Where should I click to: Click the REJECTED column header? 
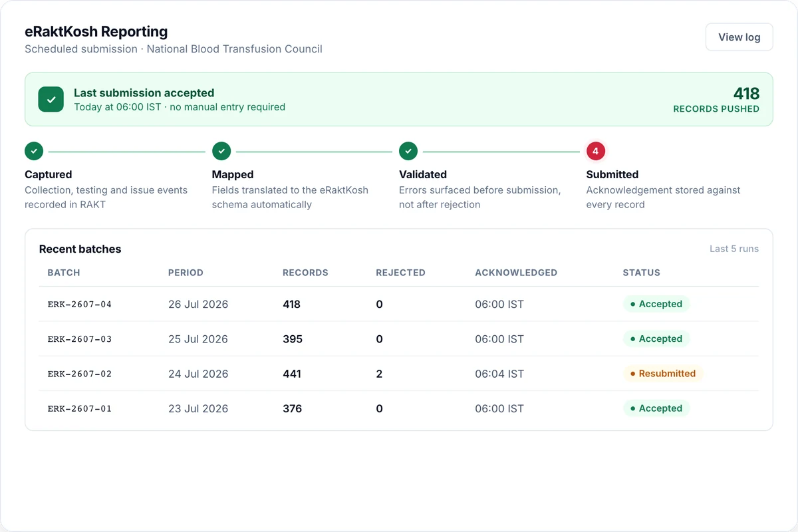coord(400,273)
